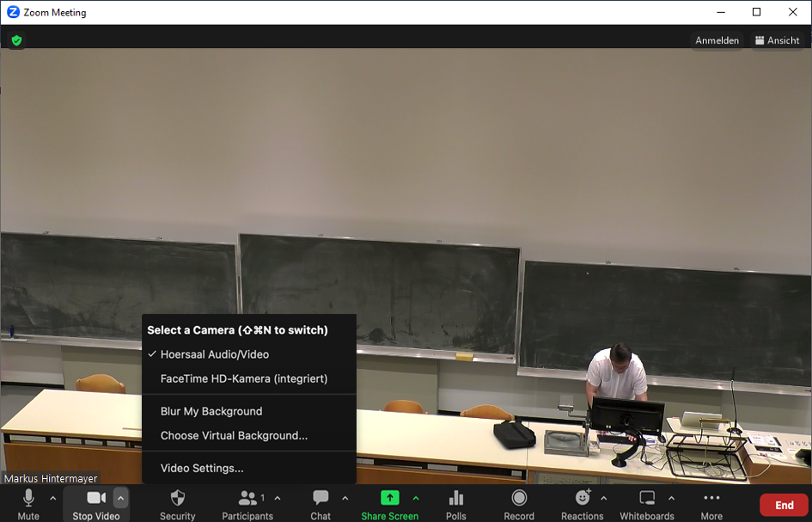Open the Security shield options
The width and height of the screenshot is (812, 522).
pos(177,504)
